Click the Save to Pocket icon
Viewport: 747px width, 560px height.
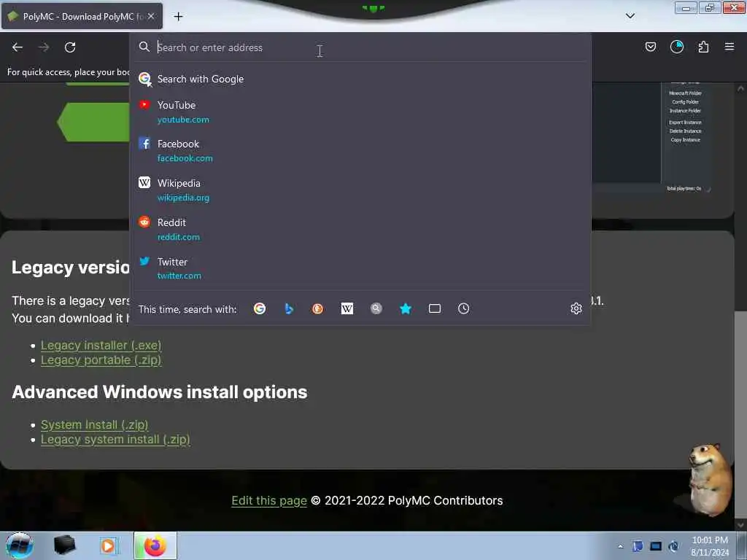click(650, 47)
